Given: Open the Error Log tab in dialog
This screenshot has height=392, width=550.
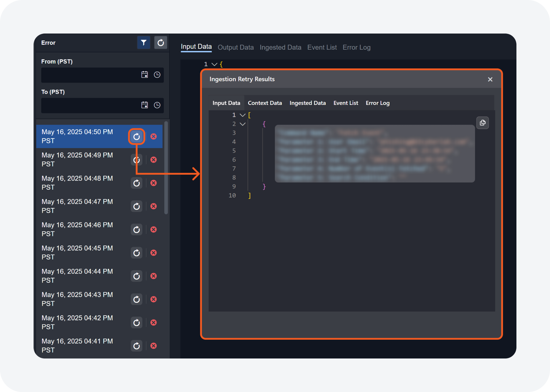Looking at the screenshot, I should 377,103.
